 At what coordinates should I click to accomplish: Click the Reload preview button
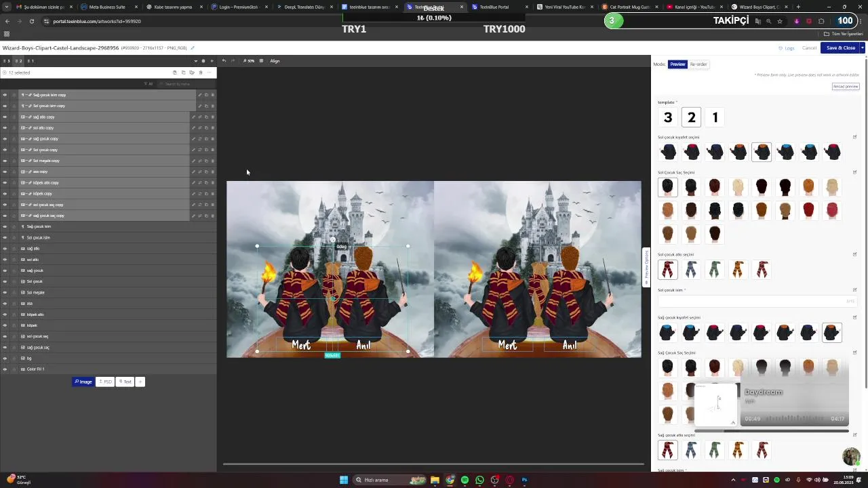point(846,87)
